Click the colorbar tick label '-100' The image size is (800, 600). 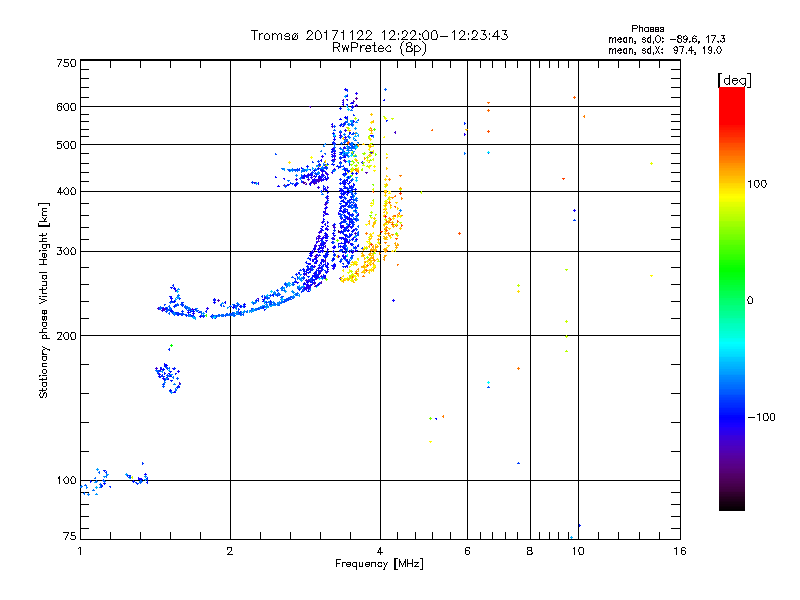coord(761,417)
